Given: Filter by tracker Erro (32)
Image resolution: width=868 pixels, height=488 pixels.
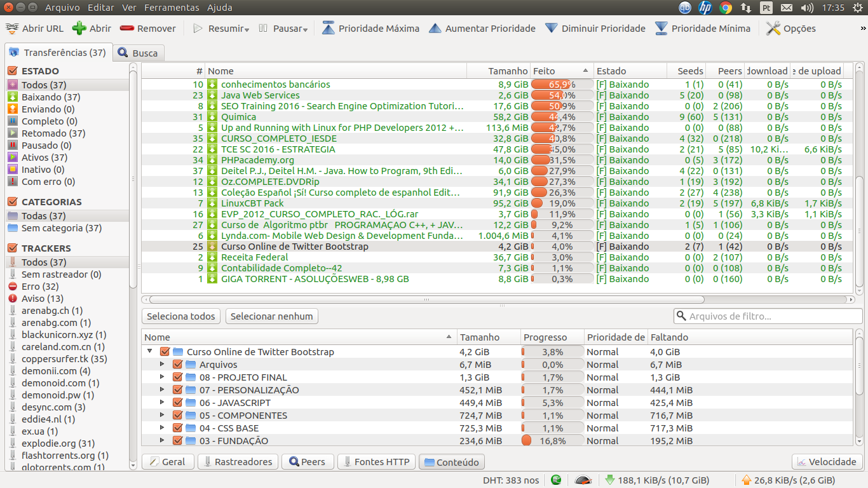Looking at the screenshot, I should click(39, 287).
